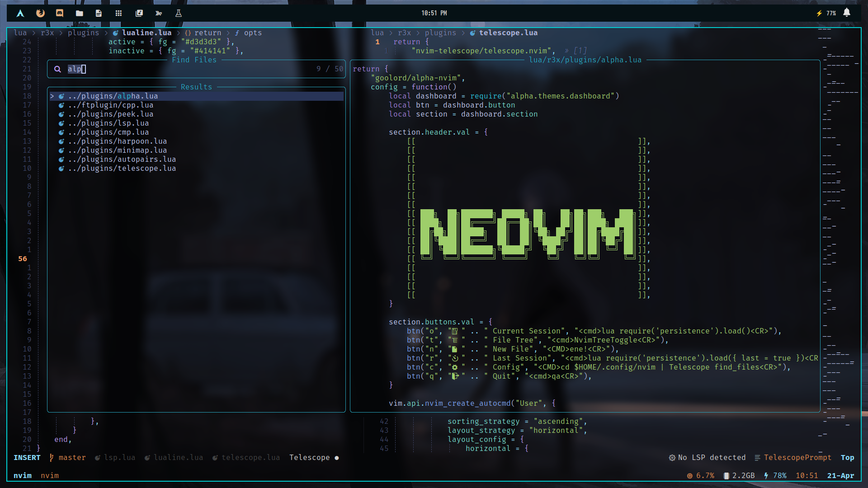Click the modified-buffer dot after Telescope
This screenshot has width=868, height=488.
tap(337, 458)
